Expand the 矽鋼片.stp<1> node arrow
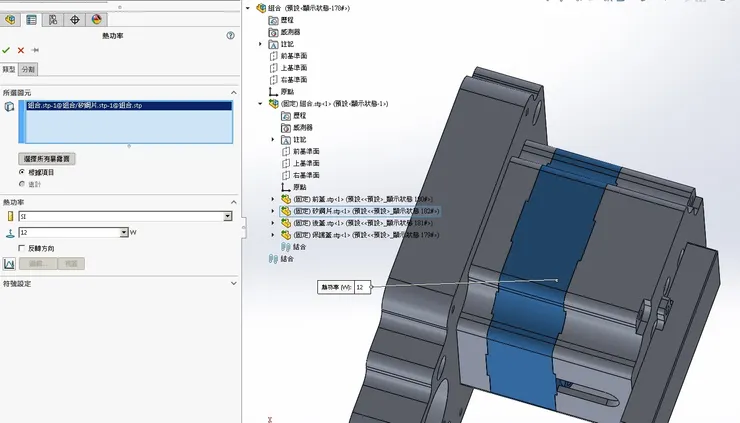This screenshot has height=423, width=740. [x=272, y=211]
